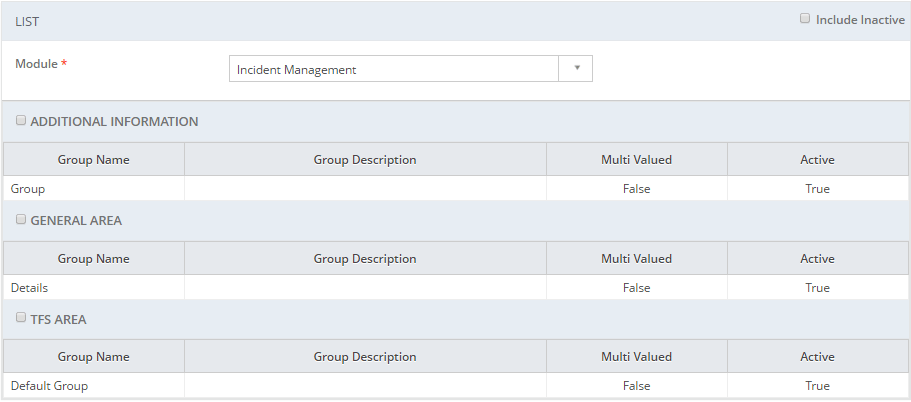Screen dimensions: 911x402
Task: Click Active header in Additional Information table
Action: point(817,159)
